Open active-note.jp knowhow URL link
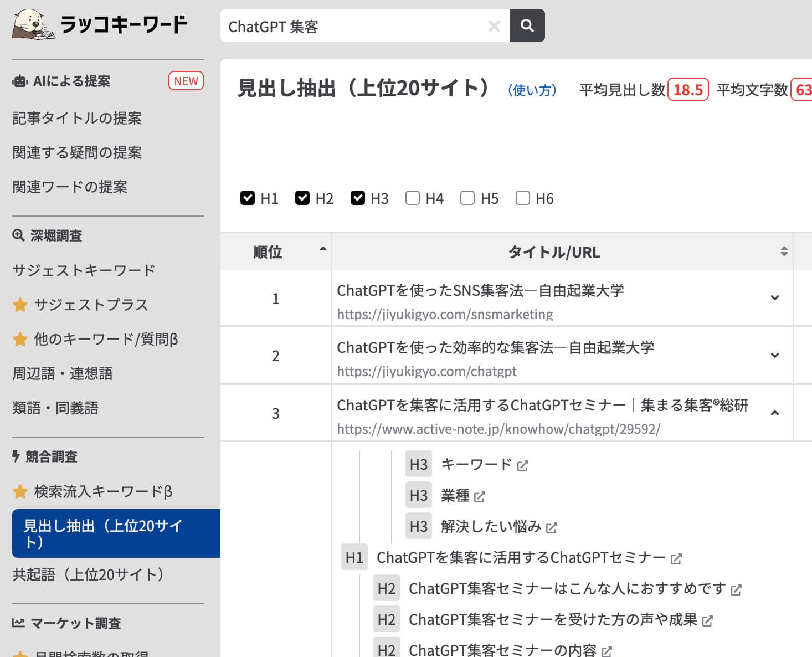This screenshot has height=657, width=812. point(498,429)
